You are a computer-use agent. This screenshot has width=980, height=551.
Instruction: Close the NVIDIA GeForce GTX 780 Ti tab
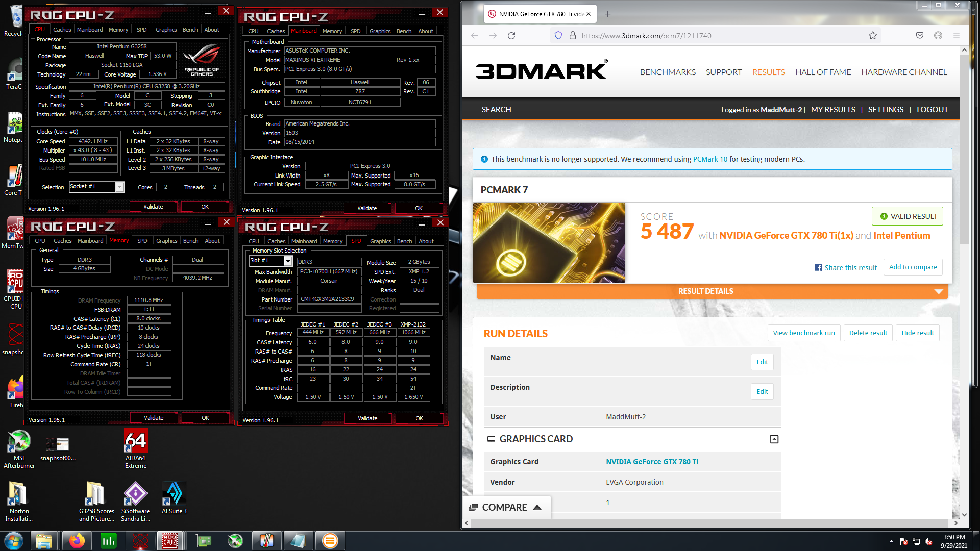point(589,14)
